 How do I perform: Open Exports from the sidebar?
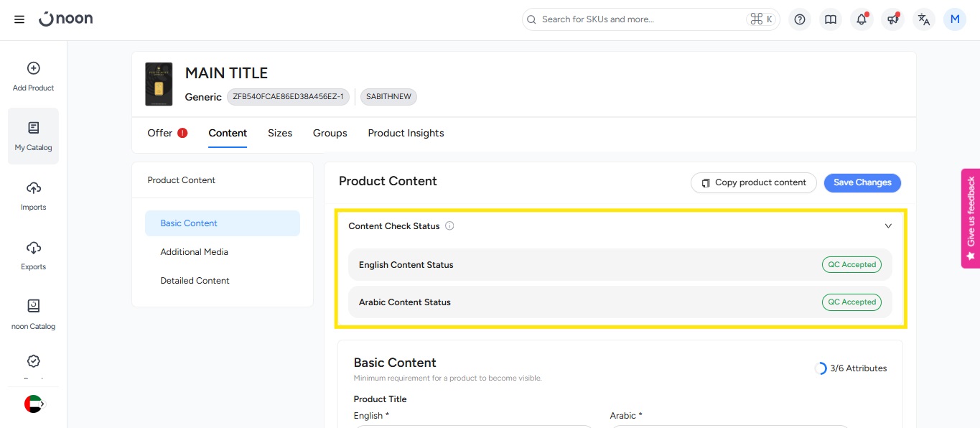[x=33, y=255]
